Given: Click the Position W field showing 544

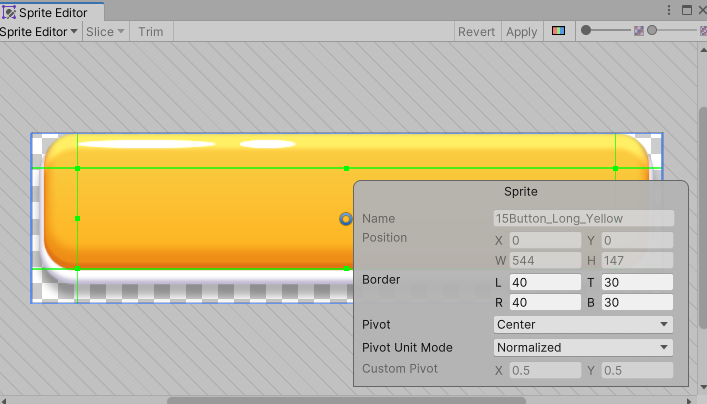Looking at the screenshot, I should [x=545, y=260].
